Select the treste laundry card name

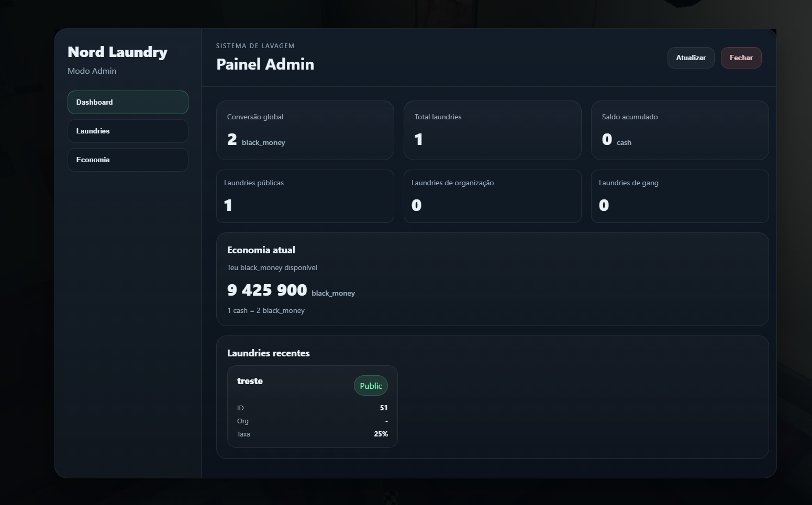point(250,381)
